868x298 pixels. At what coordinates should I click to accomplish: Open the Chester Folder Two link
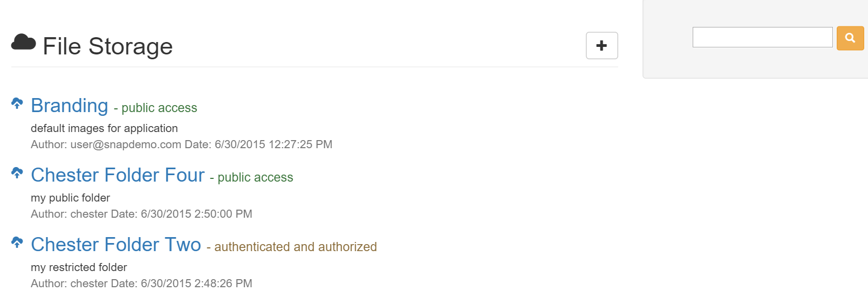[116, 245]
